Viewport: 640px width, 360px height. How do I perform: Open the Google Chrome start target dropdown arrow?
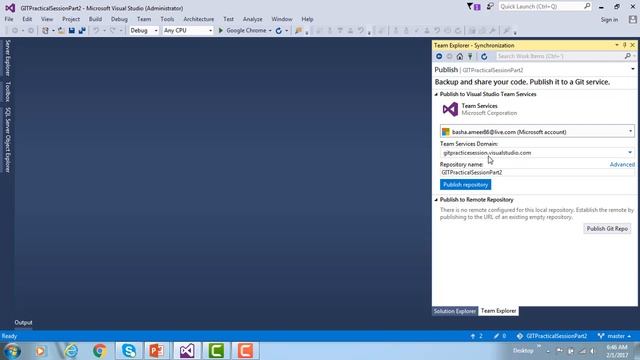click(x=270, y=31)
